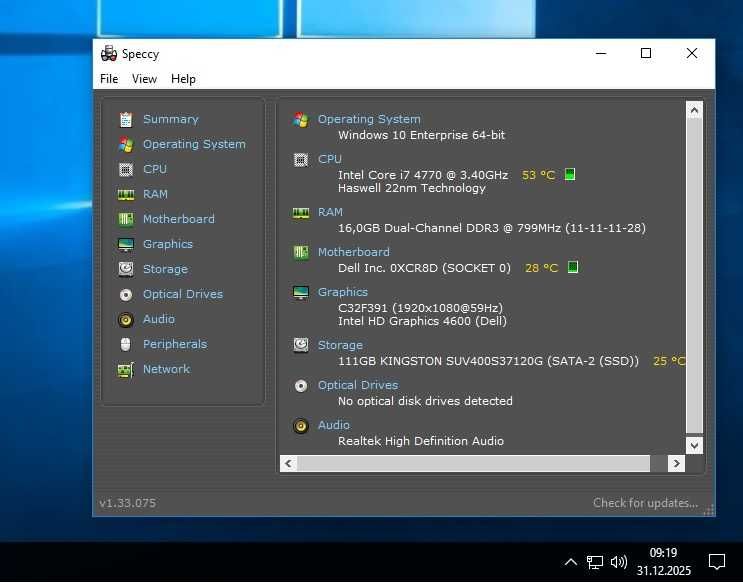Click the Network card icon in sidebar
This screenshot has width=743, height=583.
pyautogui.click(x=126, y=370)
